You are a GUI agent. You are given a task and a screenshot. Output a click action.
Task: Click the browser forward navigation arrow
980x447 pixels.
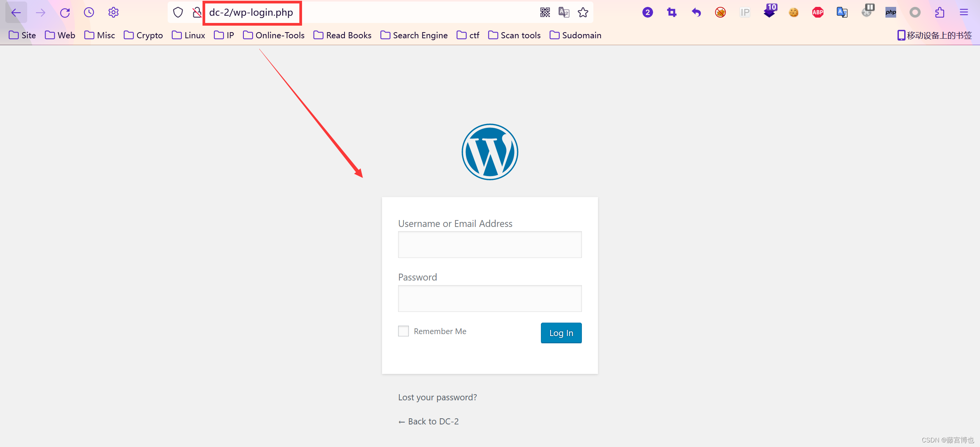(x=40, y=13)
